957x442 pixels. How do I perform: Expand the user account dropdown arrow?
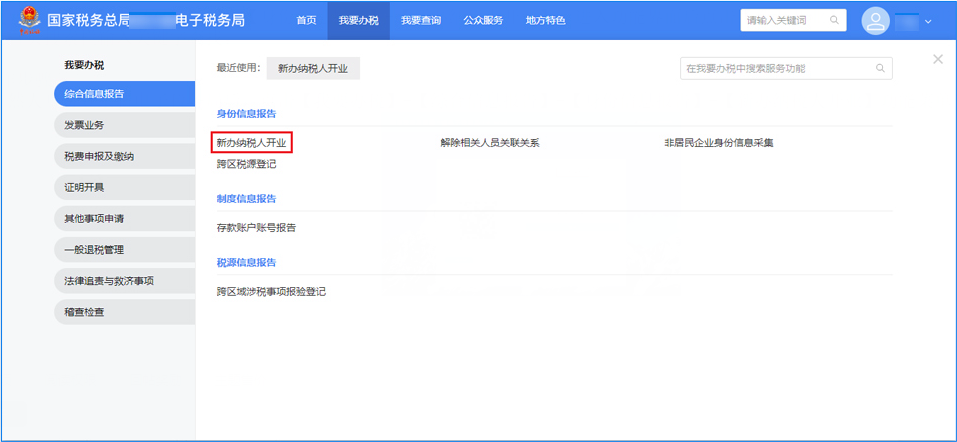[x=928, y=21]
